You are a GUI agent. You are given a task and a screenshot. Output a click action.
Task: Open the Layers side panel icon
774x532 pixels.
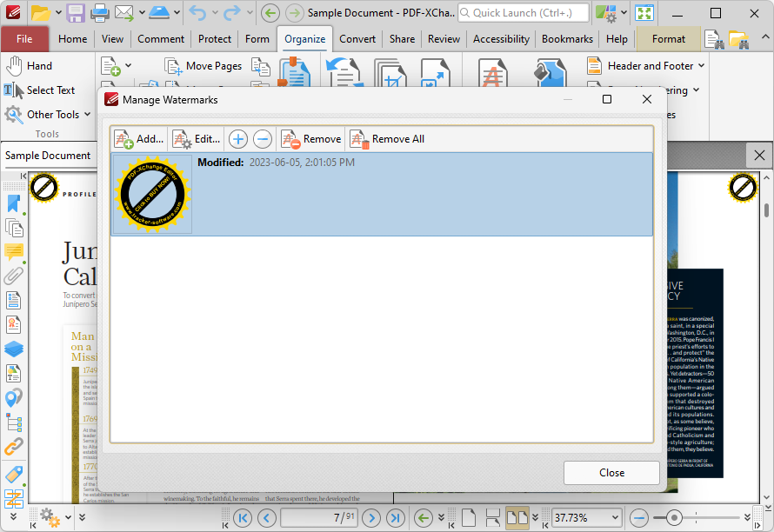click(x=14, y=349)
